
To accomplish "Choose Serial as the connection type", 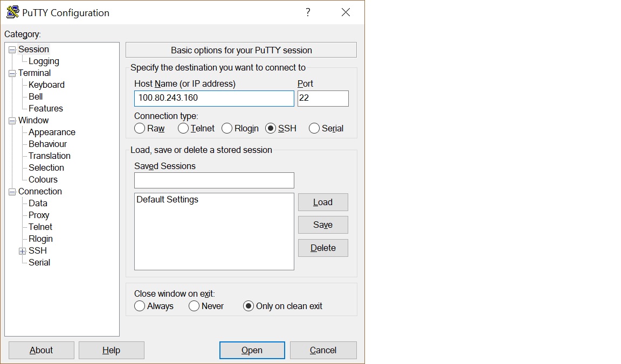I will pyautogui.click(x=314, y=128).
